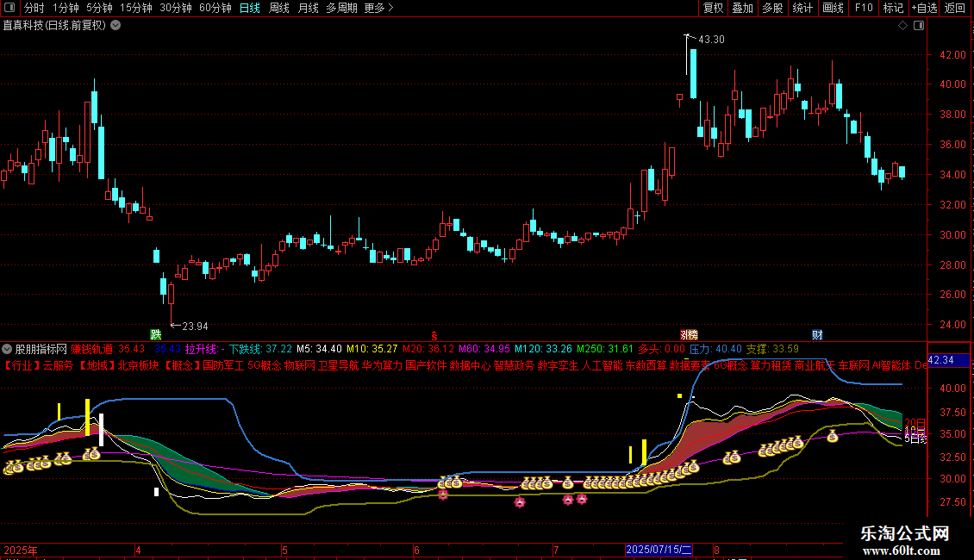Select the 5分钟 period tab
This screenshot has width=974, height=560.
click(x=99, y=8)
